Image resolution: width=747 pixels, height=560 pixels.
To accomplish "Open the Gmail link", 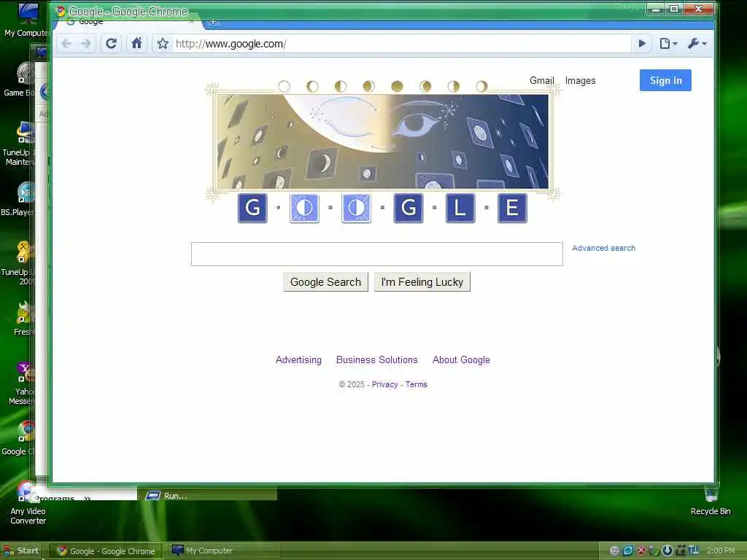I will pyautogui.click(x=542, y=80).
